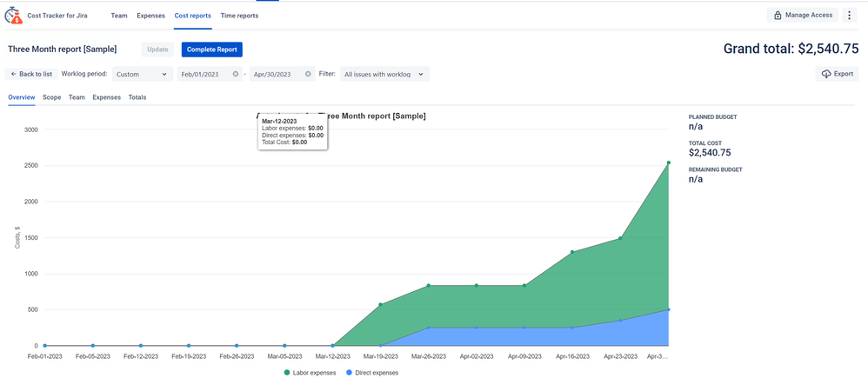Clear the Apr/30/2023 end date

click(x=308, y=74)
